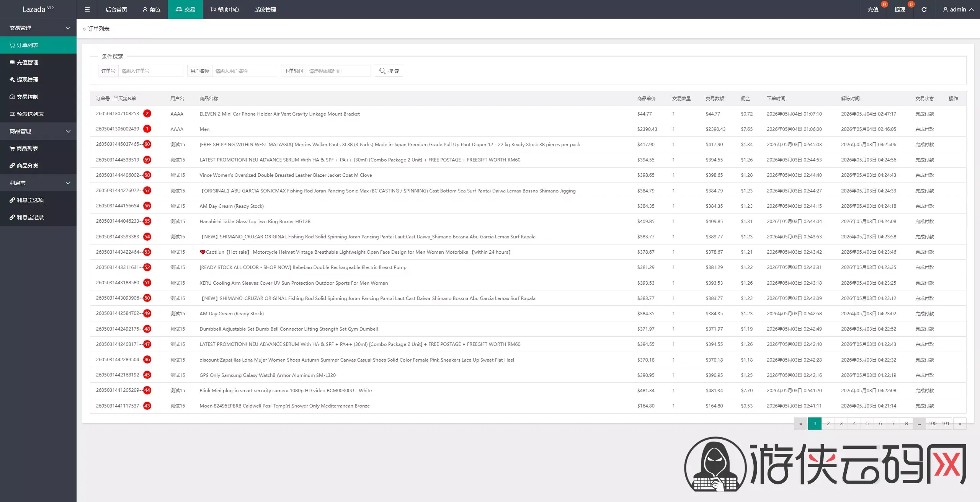Open 系统管理 top menu

265,10
